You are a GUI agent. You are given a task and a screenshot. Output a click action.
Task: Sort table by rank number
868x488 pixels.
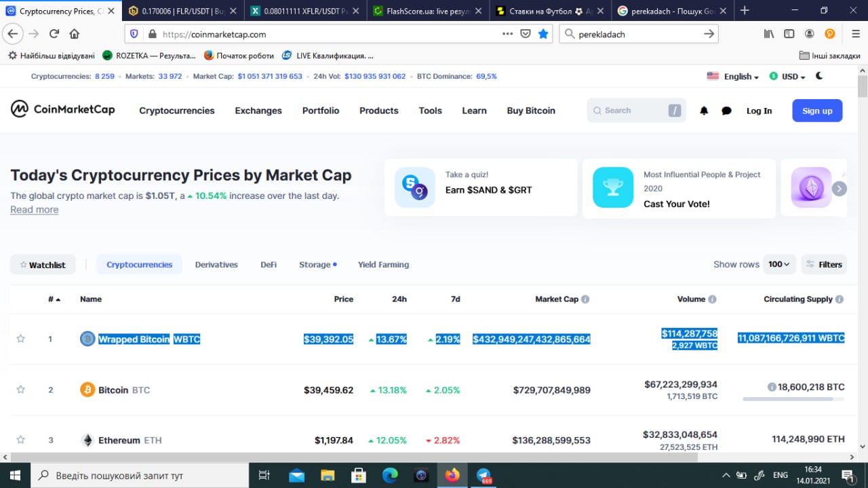(x=54, y=299)
